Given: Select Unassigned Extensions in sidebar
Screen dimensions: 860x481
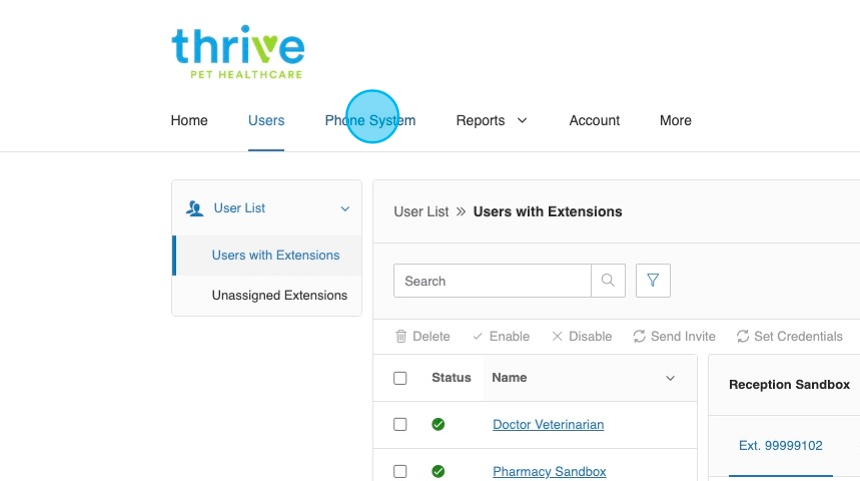Looking at the screenshot, I should click(x=279, y=295).
